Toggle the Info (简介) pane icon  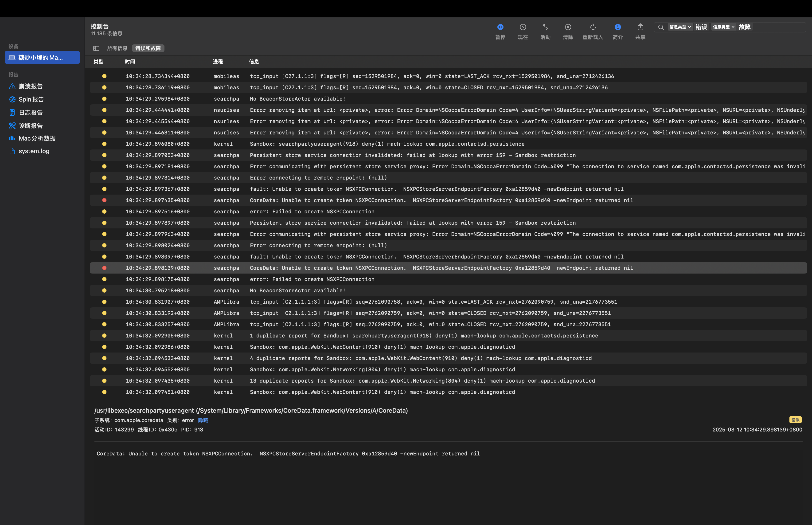(x=617, y=27)
